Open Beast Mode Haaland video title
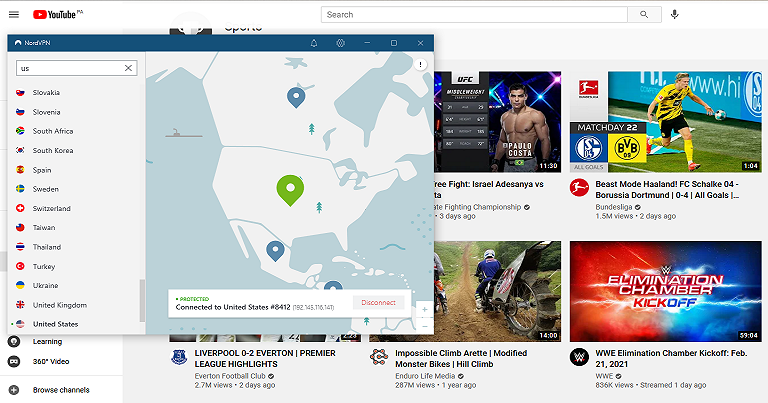 (667, 190)
